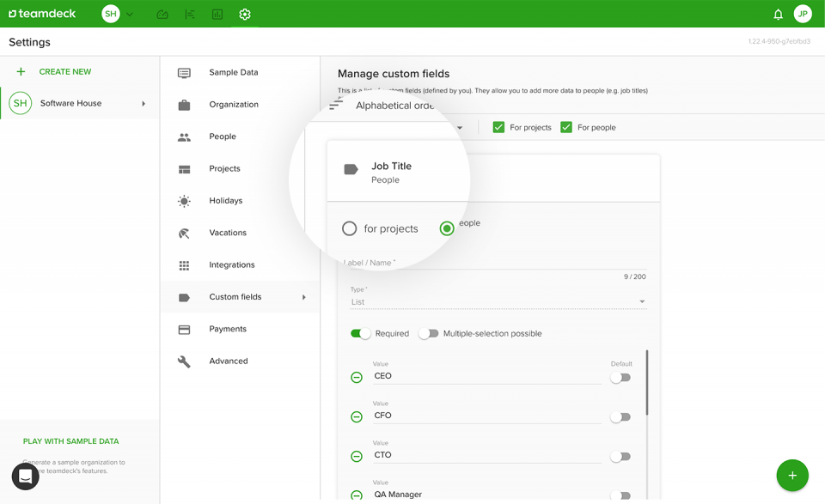Enable Multiple-selection possible toggle

[x=427, y=333]
